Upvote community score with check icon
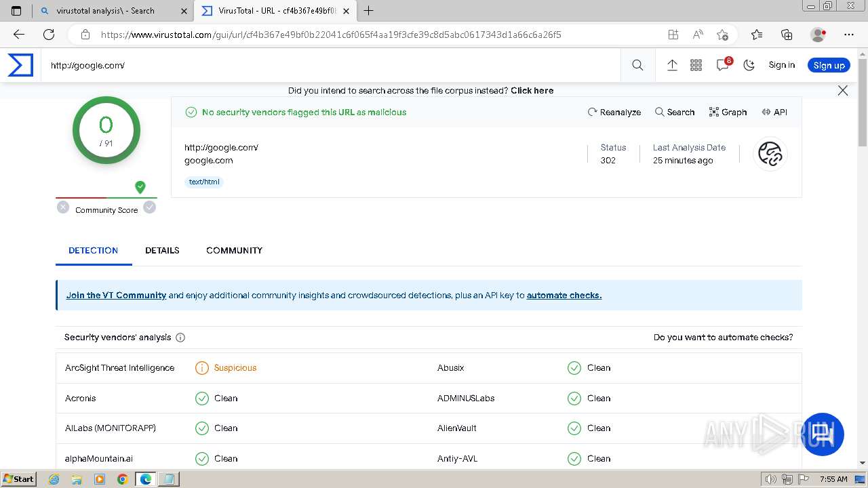 coord(150,207)
